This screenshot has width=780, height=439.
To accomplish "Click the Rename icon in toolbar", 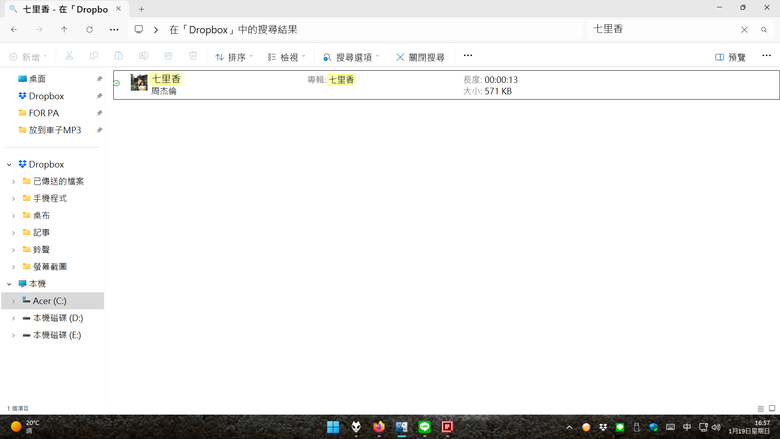I will point(143,56).
